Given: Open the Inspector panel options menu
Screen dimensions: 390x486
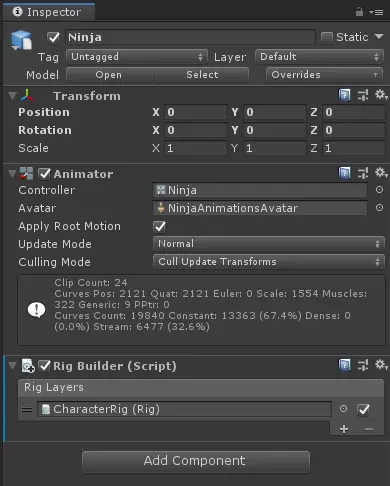Looking at the screenshot, I should [377, 12].
